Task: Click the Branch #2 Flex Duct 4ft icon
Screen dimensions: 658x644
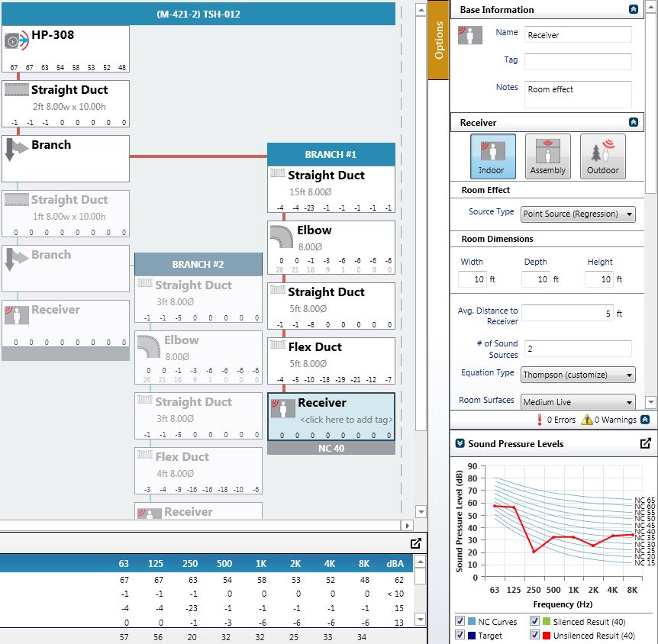Action: [x=145, y=454]
